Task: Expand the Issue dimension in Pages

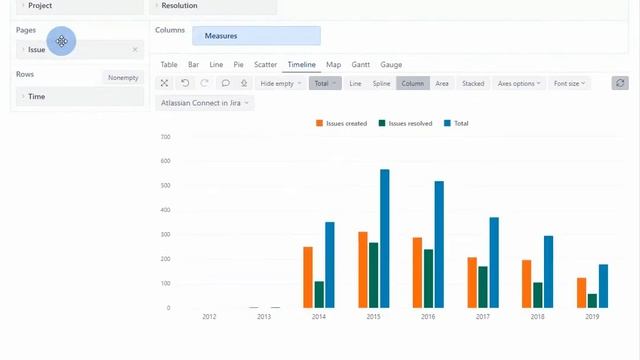Action: click(23, 49)
